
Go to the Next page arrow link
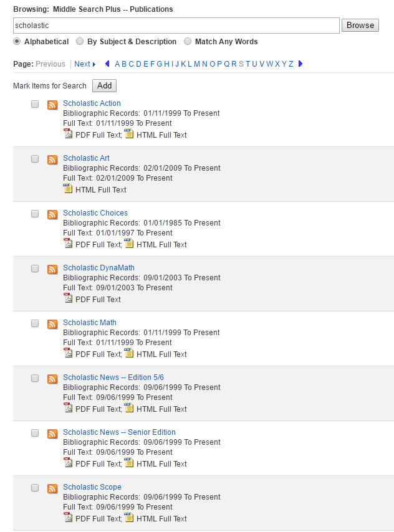pos(85,64)
